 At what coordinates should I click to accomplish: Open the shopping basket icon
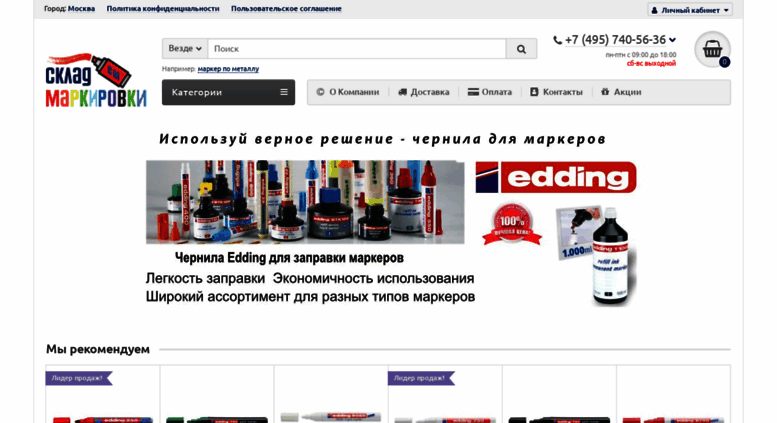(x=712, y=49)
